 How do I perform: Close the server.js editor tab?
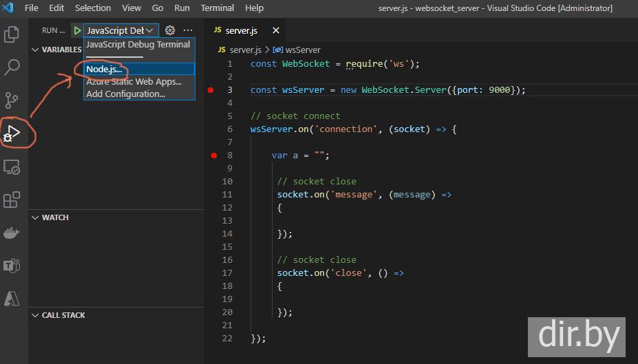pos(276,30)
